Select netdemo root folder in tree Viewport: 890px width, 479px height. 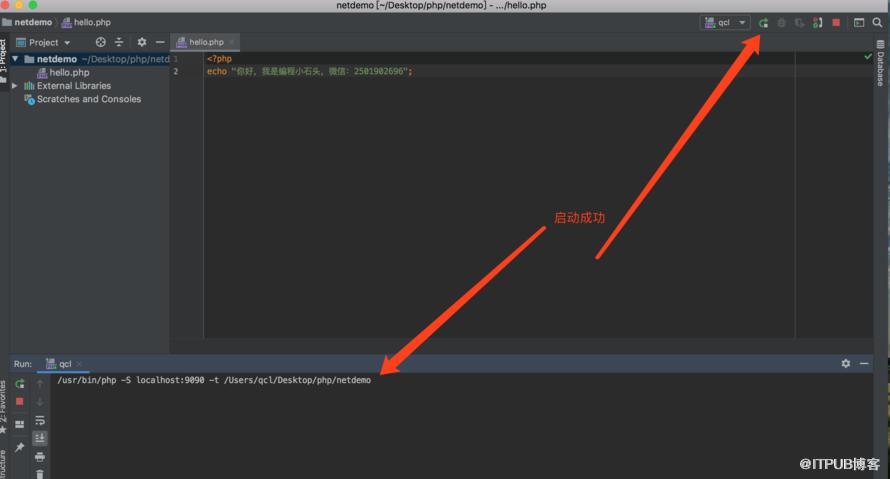[x=90, y=59]
